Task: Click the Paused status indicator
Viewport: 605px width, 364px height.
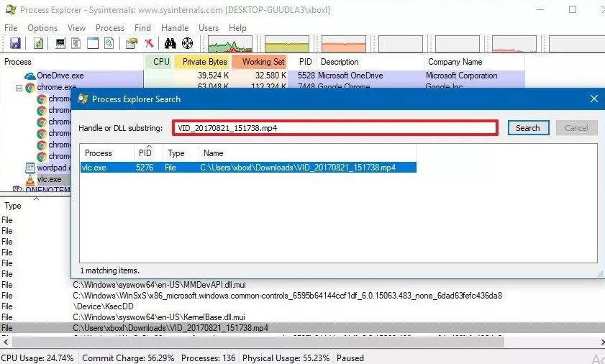Action: click(350, 358)
